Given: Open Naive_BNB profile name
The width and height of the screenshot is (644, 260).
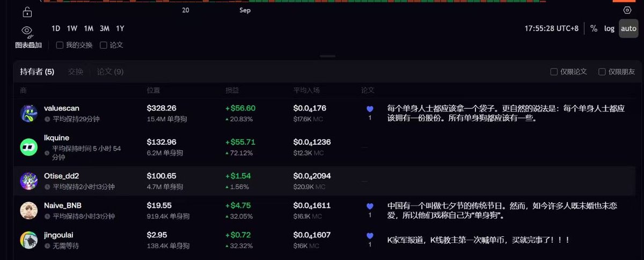Looking at the screenshot, I should pos(63,205).
